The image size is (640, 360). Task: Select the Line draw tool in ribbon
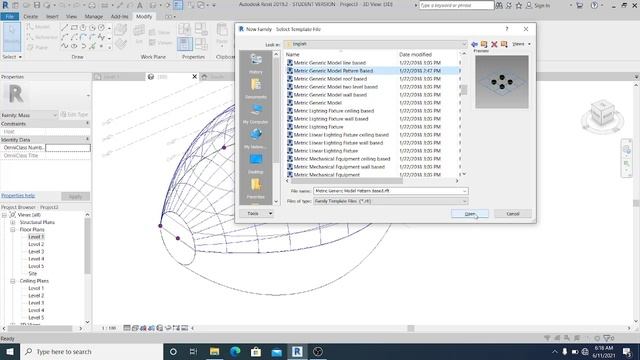(x=64, y=28)
